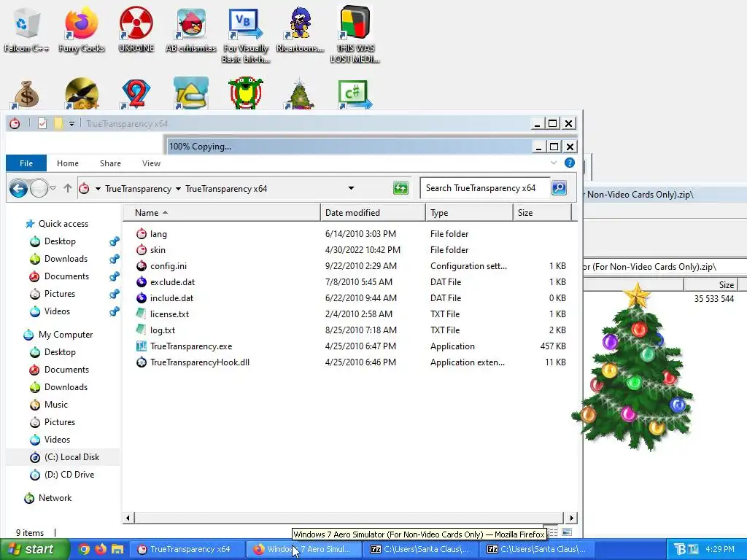
Task: Click the search magnifier button
Action: [560, 188]
